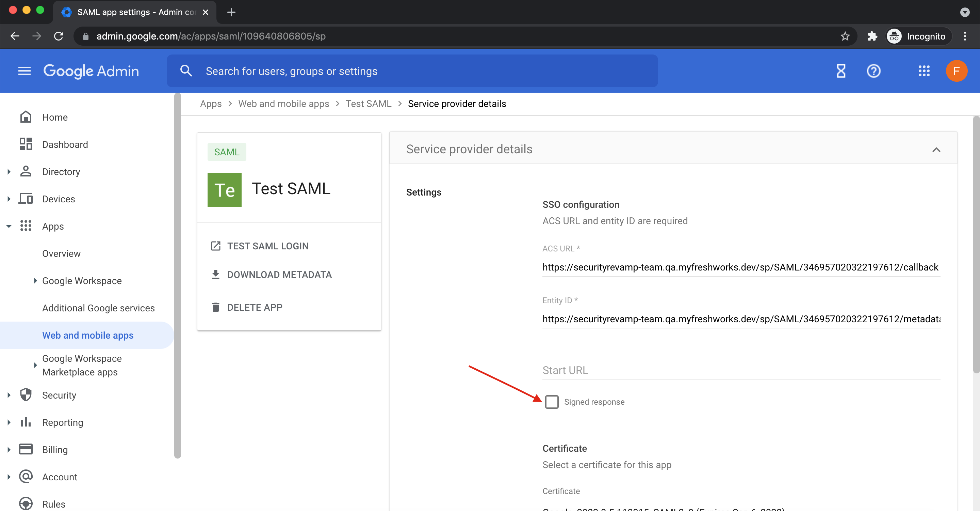This screenshot has height=511, width=980.
Task: Expand the Security section in sidebar
Action: tap(9, 395)
